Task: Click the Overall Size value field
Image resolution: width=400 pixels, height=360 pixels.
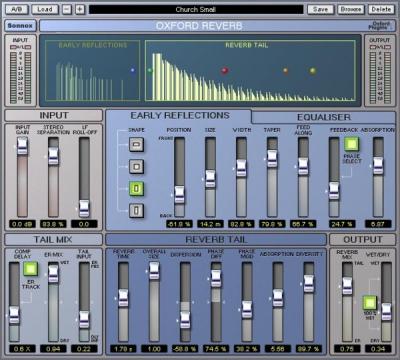Action: pos(154,349)
